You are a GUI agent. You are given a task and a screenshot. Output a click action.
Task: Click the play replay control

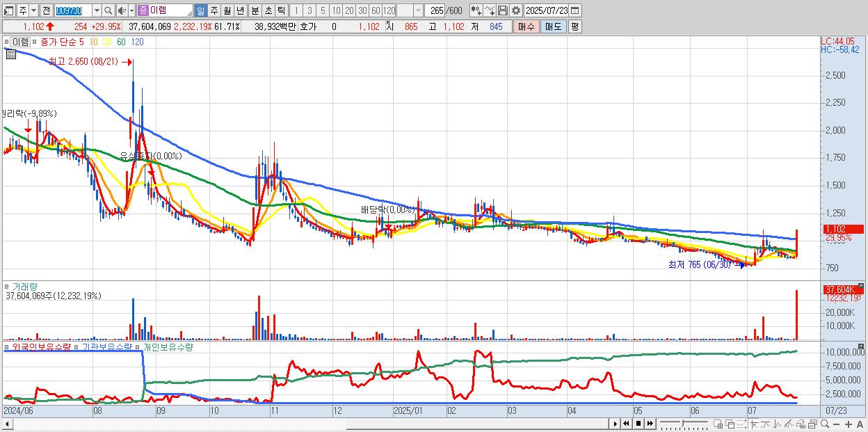[x=615, y=424]
